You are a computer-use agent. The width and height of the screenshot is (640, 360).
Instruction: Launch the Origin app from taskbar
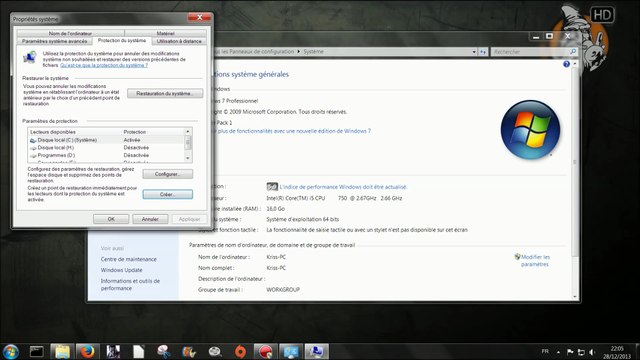coord(240,351)
